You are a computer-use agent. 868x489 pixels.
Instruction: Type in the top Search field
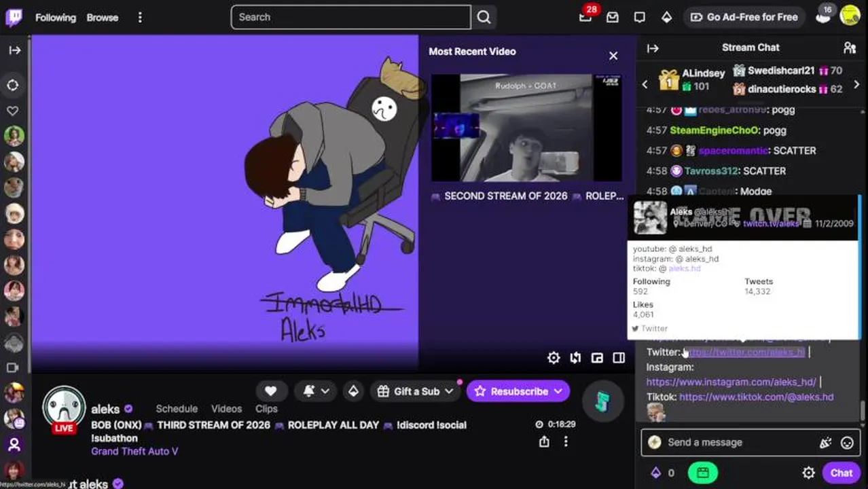click(x=350, y=17)
